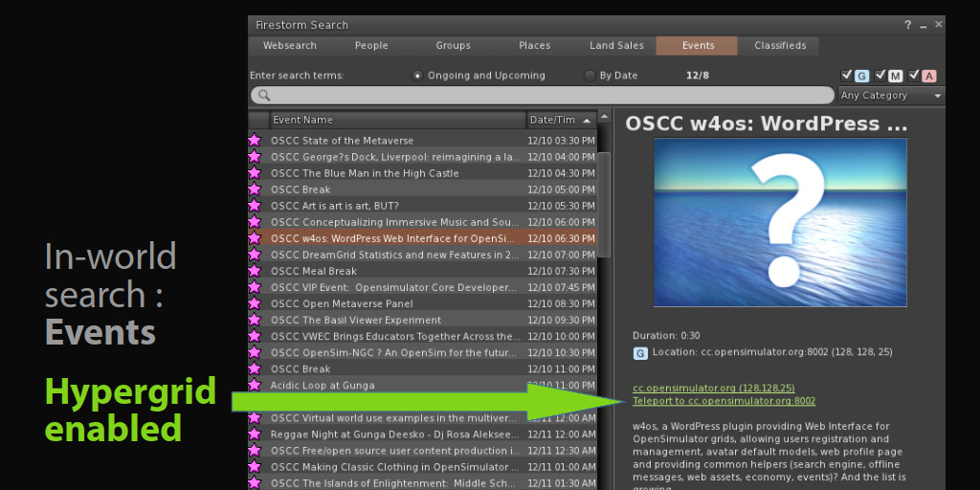Follow the cc.opensimulator.org (128,128,25) link
The width and height of the screenshot is (980, 490).
click(x=713, y=389)
